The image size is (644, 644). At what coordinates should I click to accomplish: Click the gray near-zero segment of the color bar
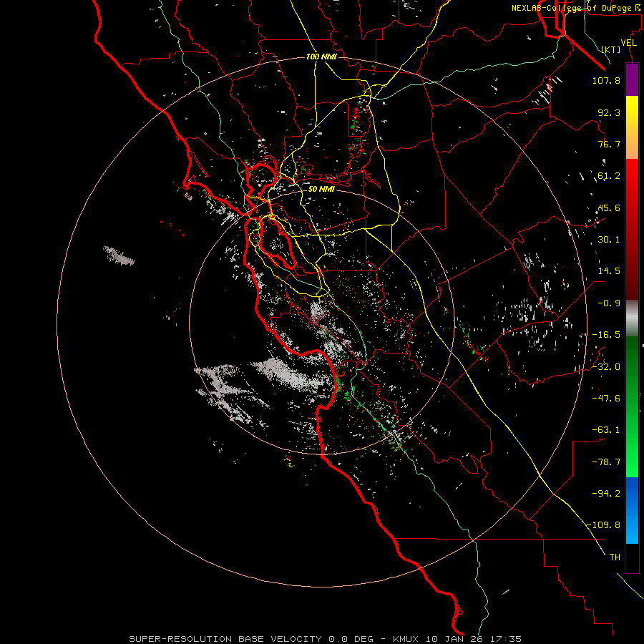point(632,318)
